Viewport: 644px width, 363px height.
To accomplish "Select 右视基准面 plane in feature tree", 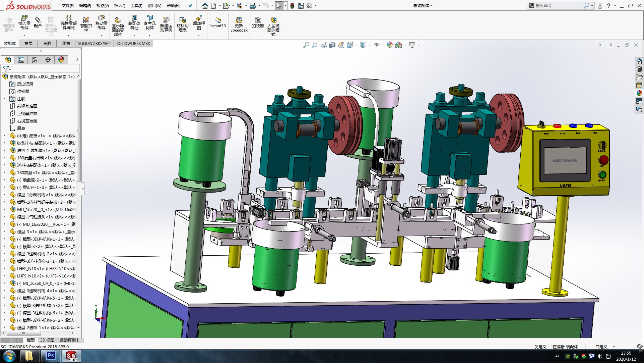I will coord(27,121).
